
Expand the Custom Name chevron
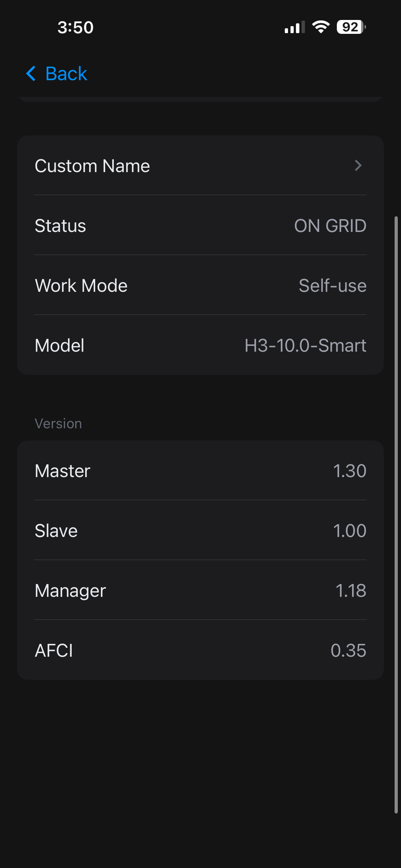[358, 165]
